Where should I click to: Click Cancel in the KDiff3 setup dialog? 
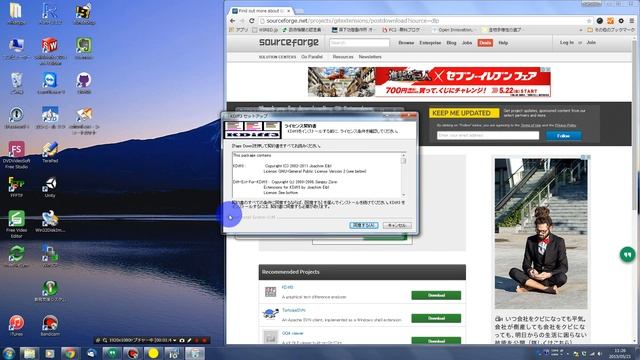tap(397, 225)
